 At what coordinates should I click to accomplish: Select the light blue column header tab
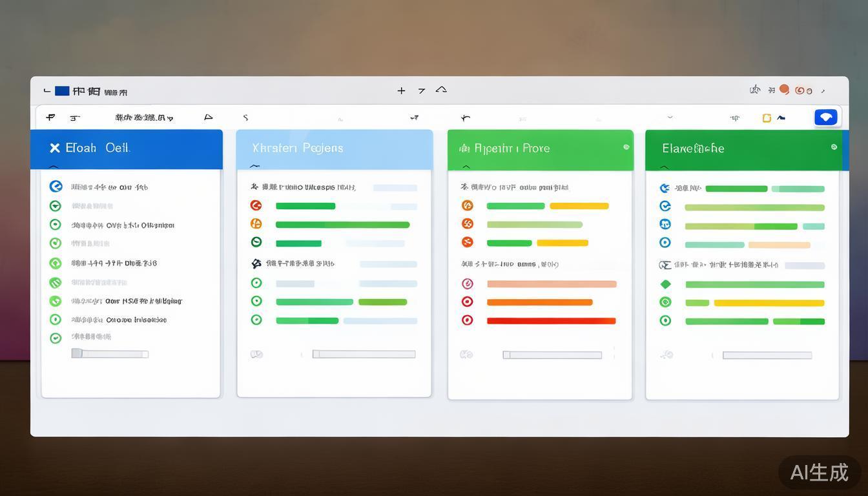pos(334,149)
